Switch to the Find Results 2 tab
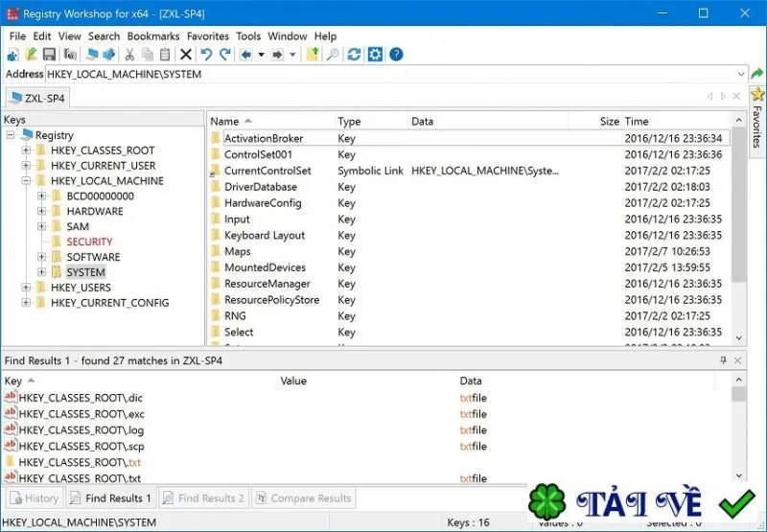767x532 pixels. [x=203, y=498]
